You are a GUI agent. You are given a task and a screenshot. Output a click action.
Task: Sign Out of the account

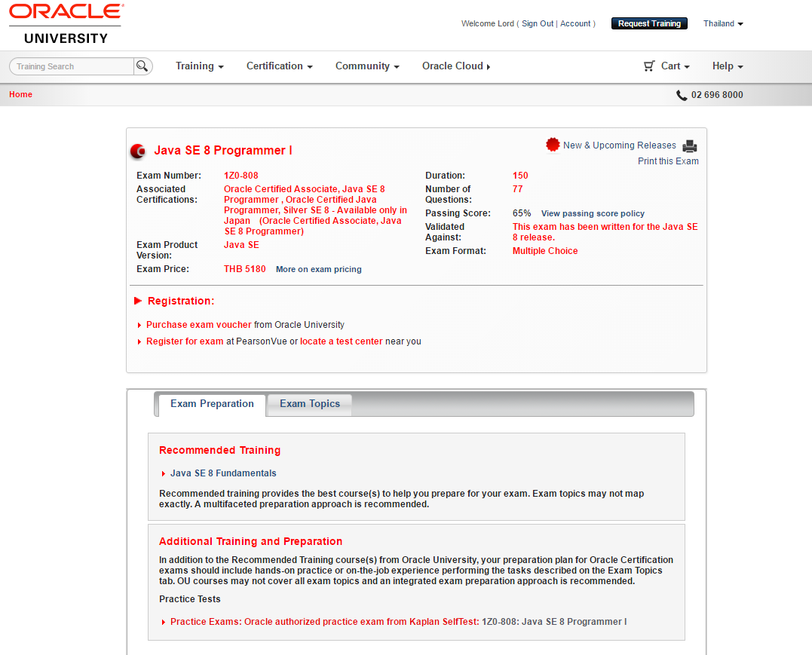pos(537,23)
